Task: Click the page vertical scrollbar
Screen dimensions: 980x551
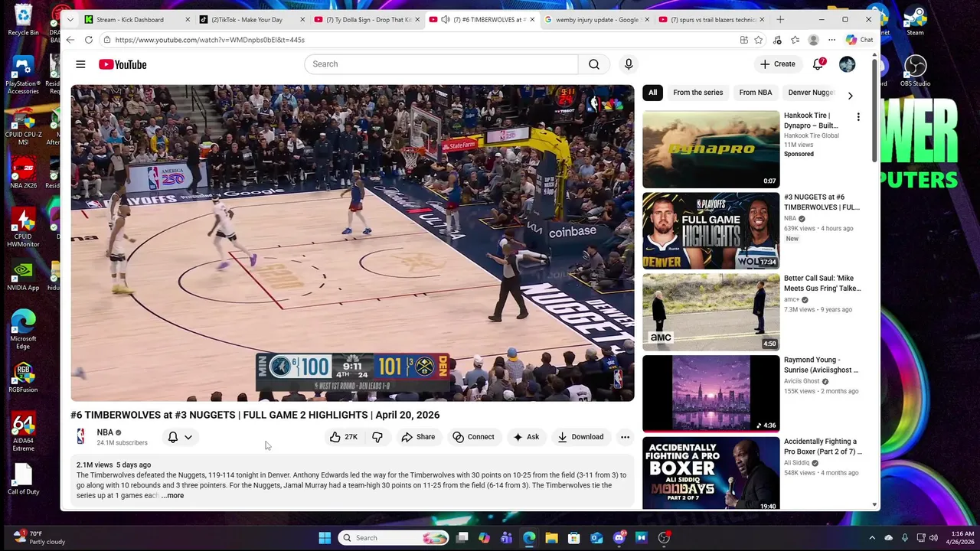Action: 874,111
